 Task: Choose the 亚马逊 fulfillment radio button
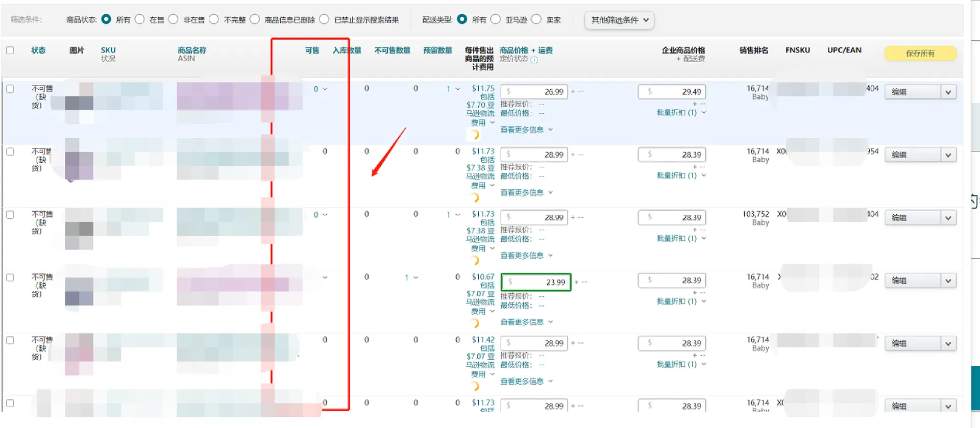pyautogui.click(x=495, y=19)
